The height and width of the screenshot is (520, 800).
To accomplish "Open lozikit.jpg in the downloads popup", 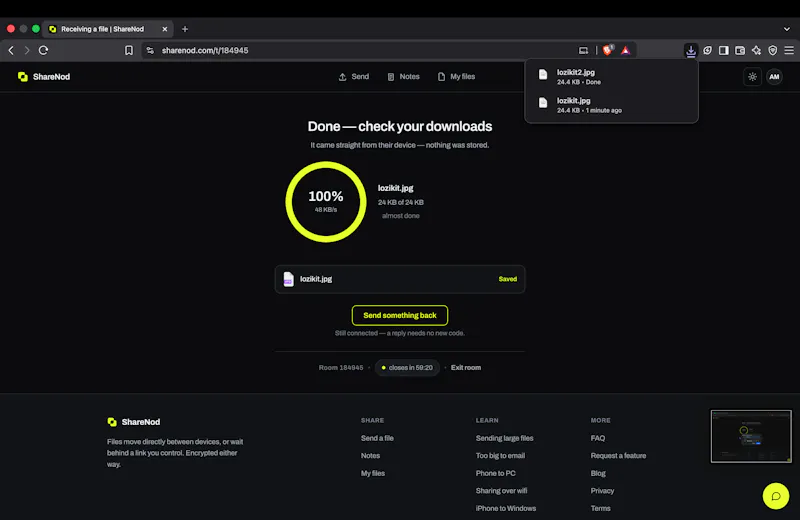I will coord(611,105).
